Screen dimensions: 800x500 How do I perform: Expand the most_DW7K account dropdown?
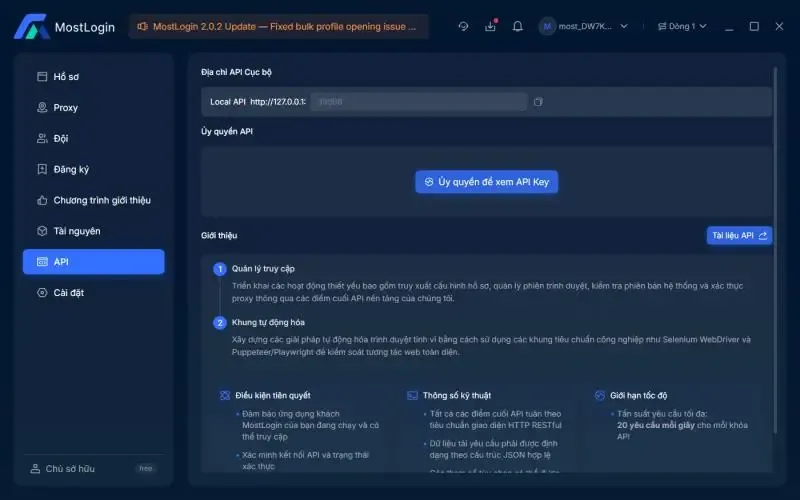tap(624, 26)
